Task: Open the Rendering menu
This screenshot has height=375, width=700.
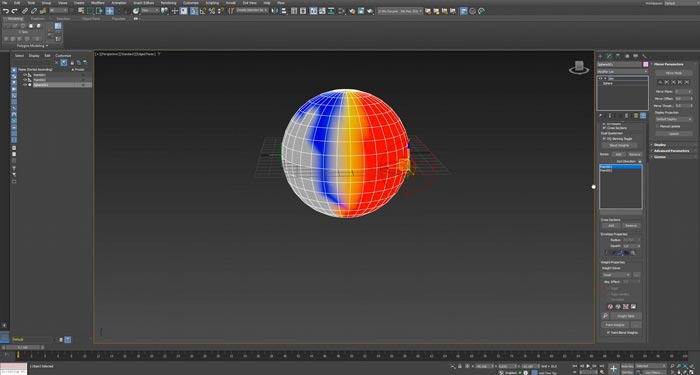Action: point(168,3)
